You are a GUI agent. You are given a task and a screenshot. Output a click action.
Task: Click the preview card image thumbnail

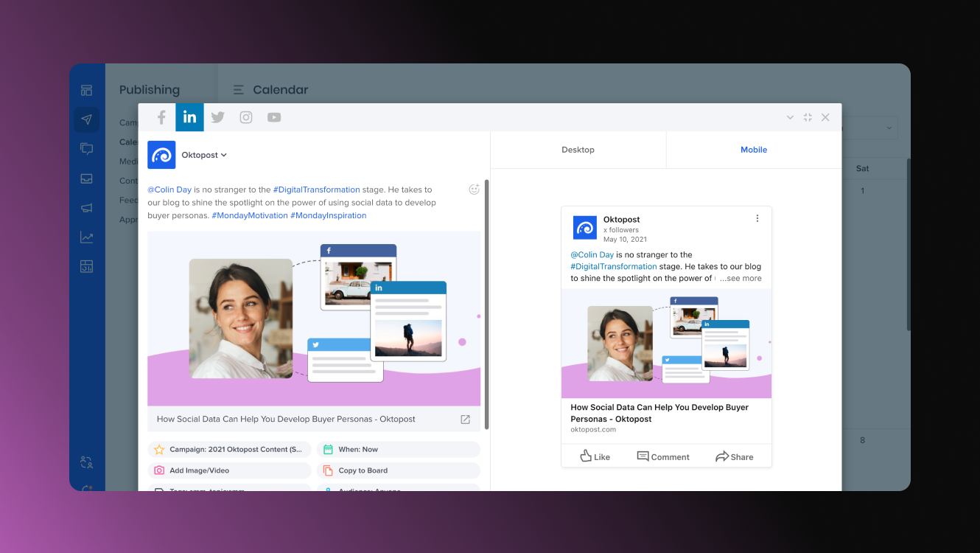667,344
